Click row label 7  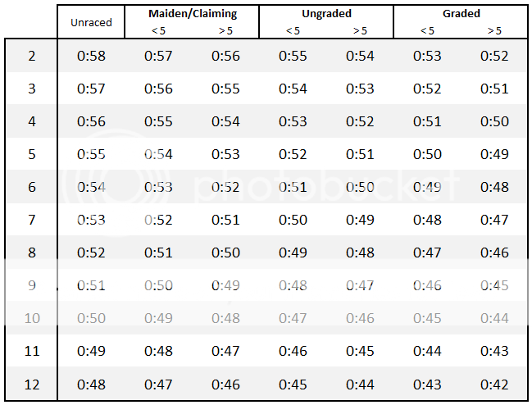coord(32,220)
